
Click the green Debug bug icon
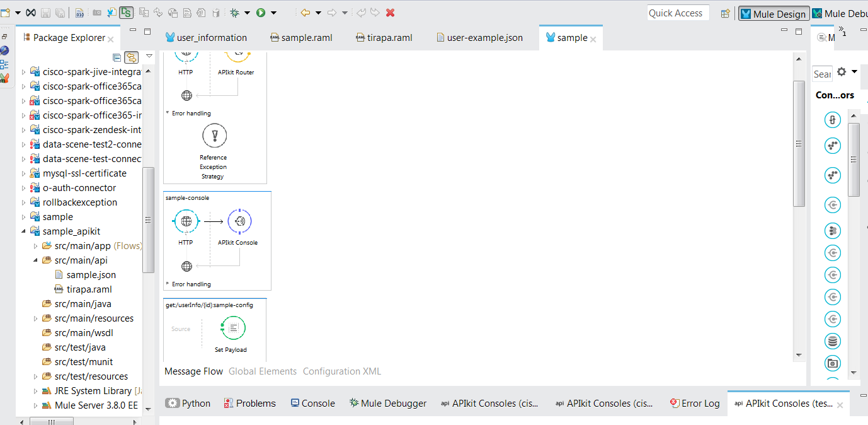235,13
